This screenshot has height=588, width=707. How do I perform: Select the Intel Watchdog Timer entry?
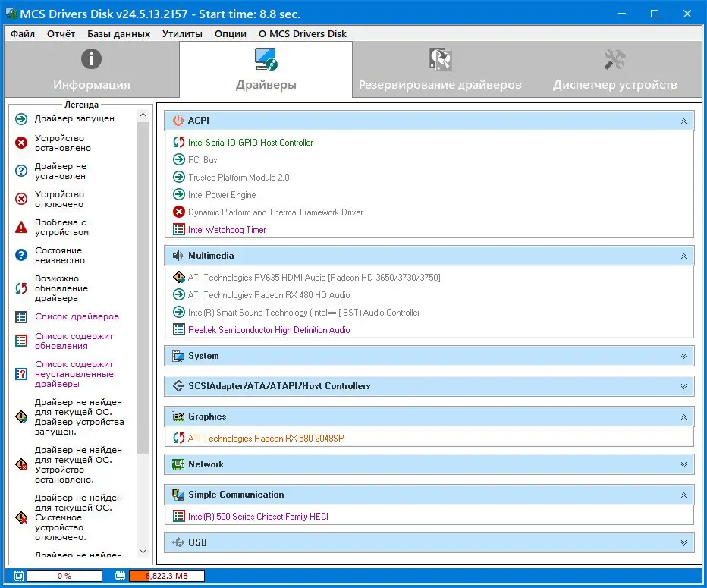pyautogui.click(x=227, y=230)
